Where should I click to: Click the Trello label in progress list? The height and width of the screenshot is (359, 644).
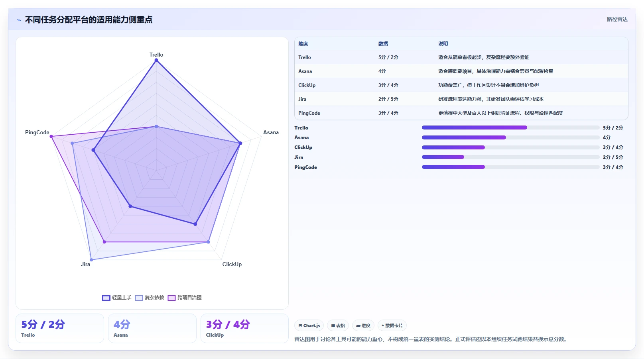tap(301, 128)
